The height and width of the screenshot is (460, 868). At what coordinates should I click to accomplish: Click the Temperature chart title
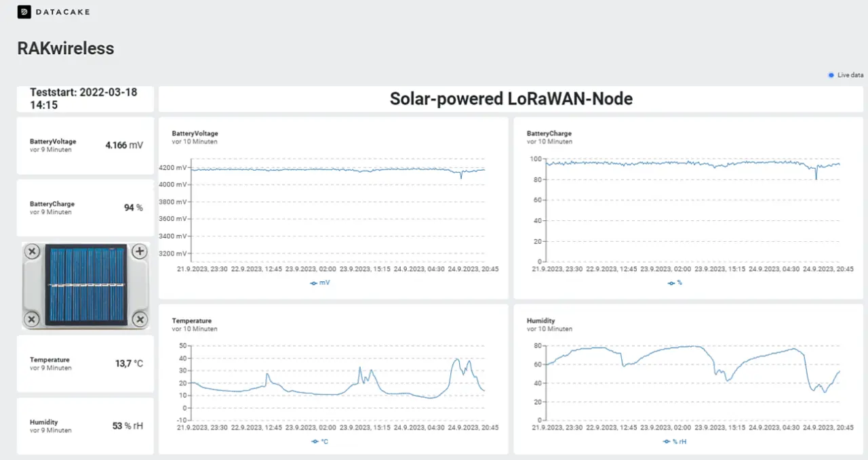(x=192, y=320)
